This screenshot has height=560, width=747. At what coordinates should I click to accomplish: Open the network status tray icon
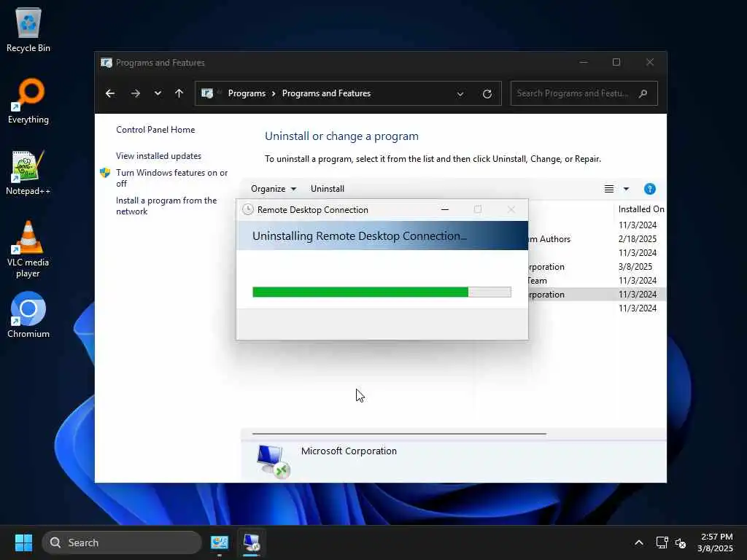[x=662, y=542]
